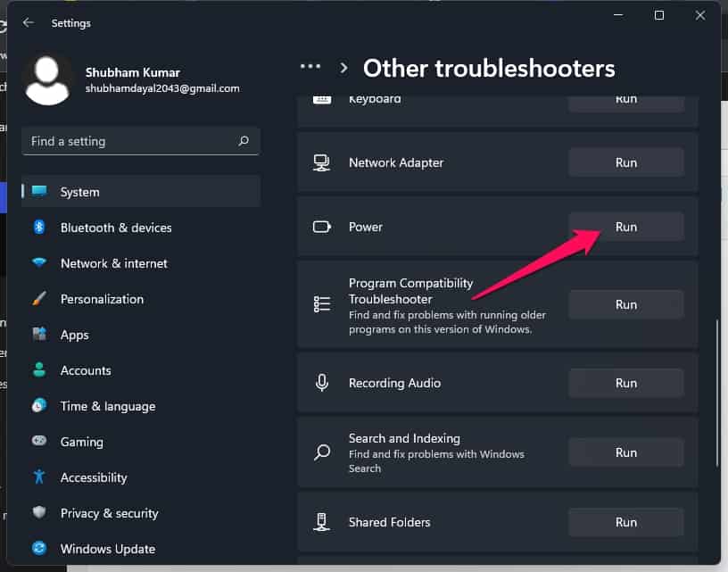728x572 pixels.
Task: Run the Shared Folders troubleshooter
Action: [x=626, y=522]
